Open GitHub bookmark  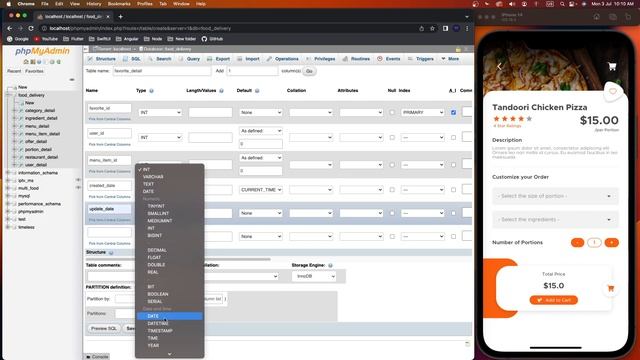pos(212,39)
